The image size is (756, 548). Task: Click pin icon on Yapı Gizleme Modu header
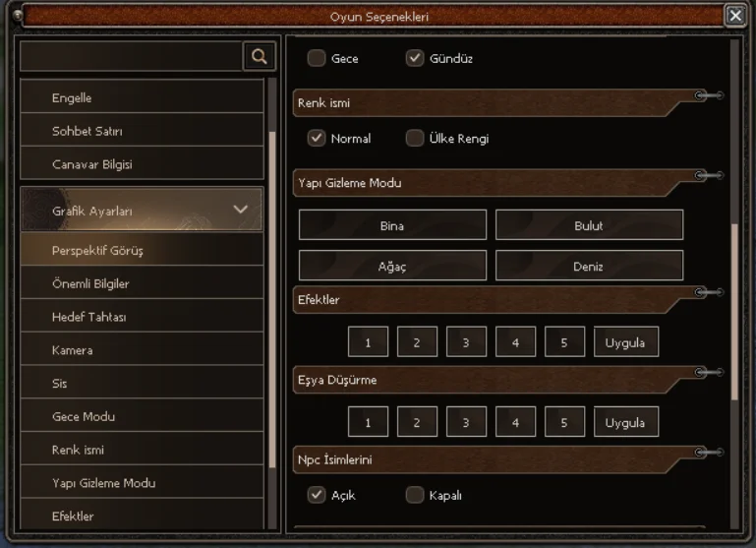coord(709,175)
